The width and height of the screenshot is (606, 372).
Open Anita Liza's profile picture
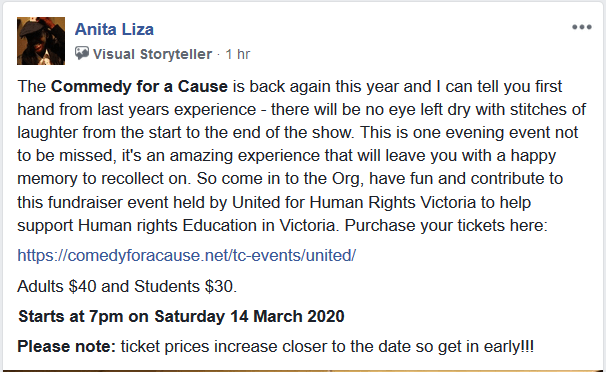pos(41,41)
